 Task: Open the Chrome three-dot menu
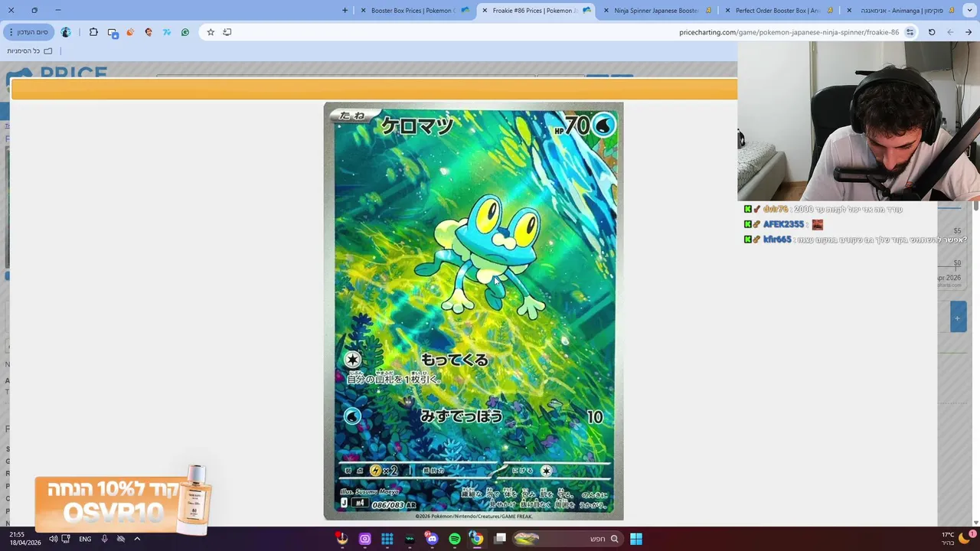(x=11, y=32)
